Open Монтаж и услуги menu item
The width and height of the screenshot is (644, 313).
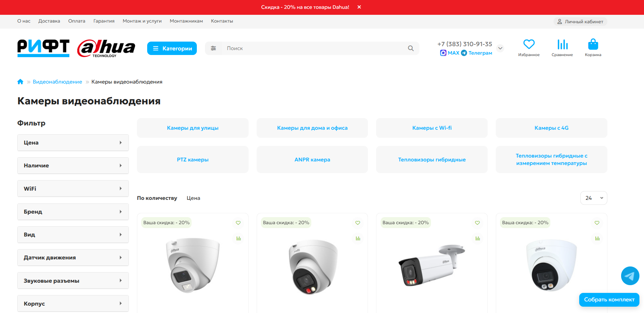coord(142,21)
